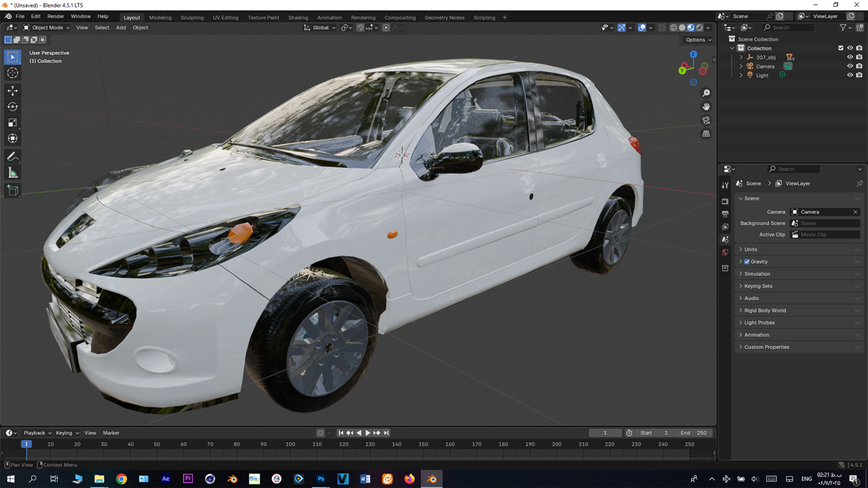The width and height of the screenshot is (868, 488).
Task: Open the Object Mode dropdown
Action: point(46,28)
